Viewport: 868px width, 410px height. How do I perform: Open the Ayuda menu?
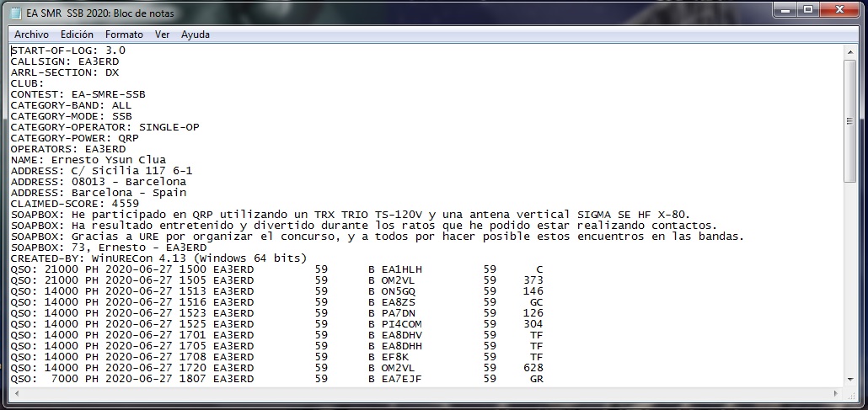pyautogui.click(x=196, y=35)
